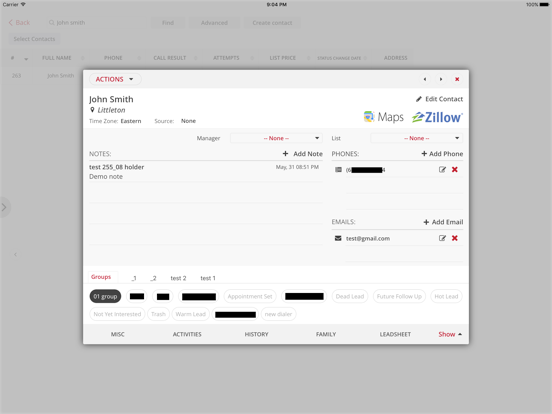Edit the phone number entry icon
Image resolution: width=552 pixels, height=414 pixels.
coord(442,170)
